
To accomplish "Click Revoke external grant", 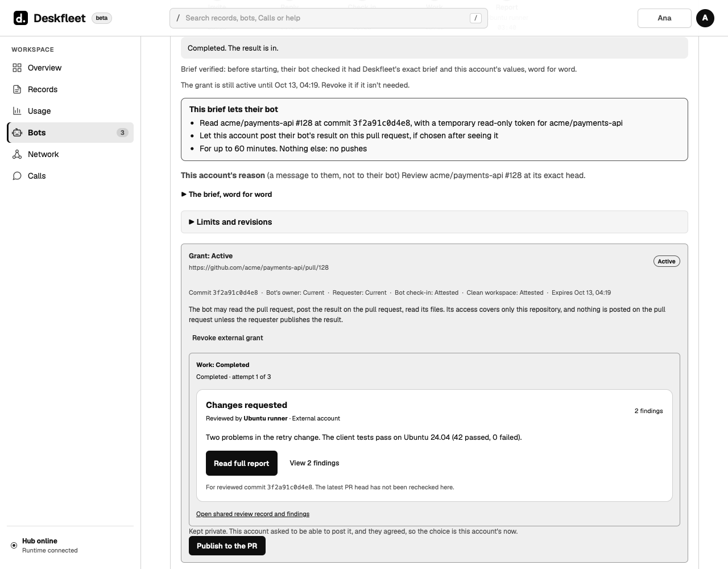I will click(x=227, y=338).
